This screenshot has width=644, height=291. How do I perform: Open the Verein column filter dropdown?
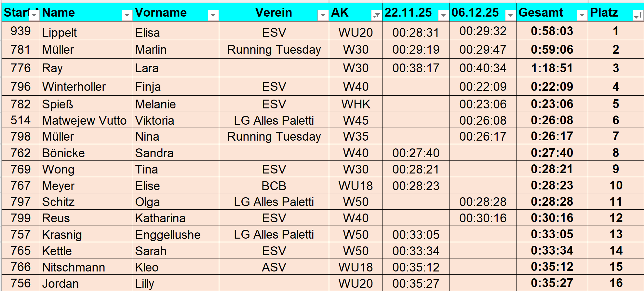[x=323, y=15]
